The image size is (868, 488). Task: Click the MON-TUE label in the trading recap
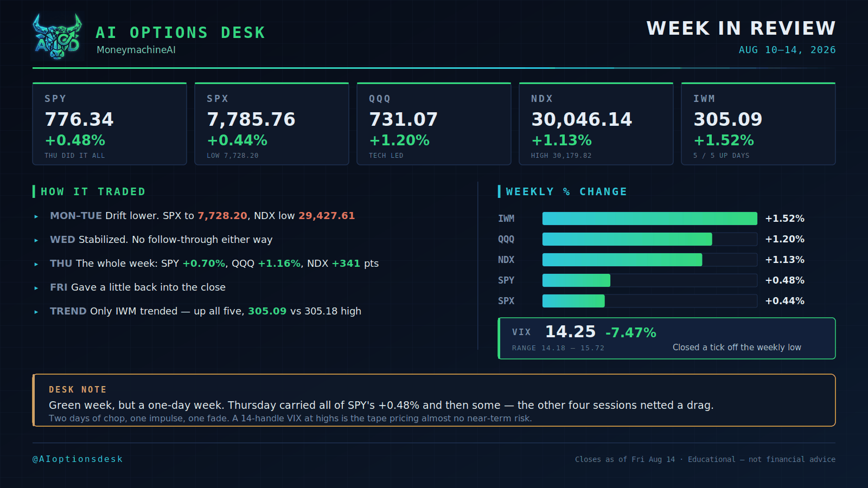[76, 216]
